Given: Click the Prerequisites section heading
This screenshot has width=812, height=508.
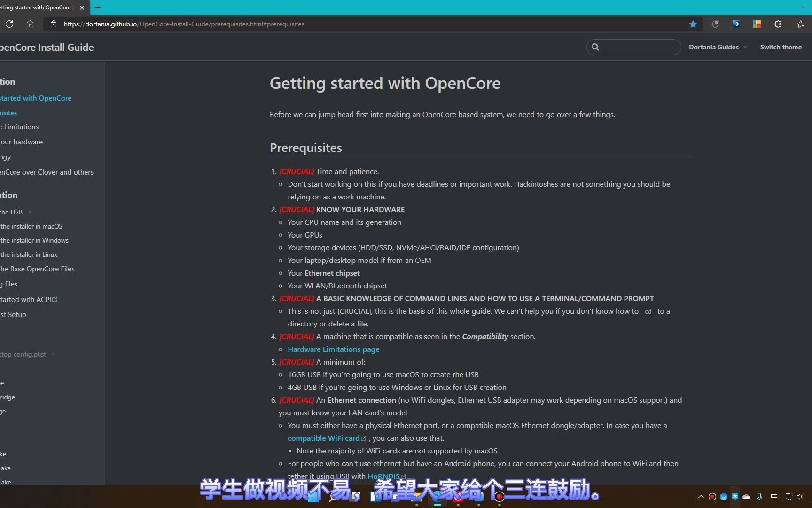Looking at the screenshot, I should pyautogui.click(x=306, y=148).
